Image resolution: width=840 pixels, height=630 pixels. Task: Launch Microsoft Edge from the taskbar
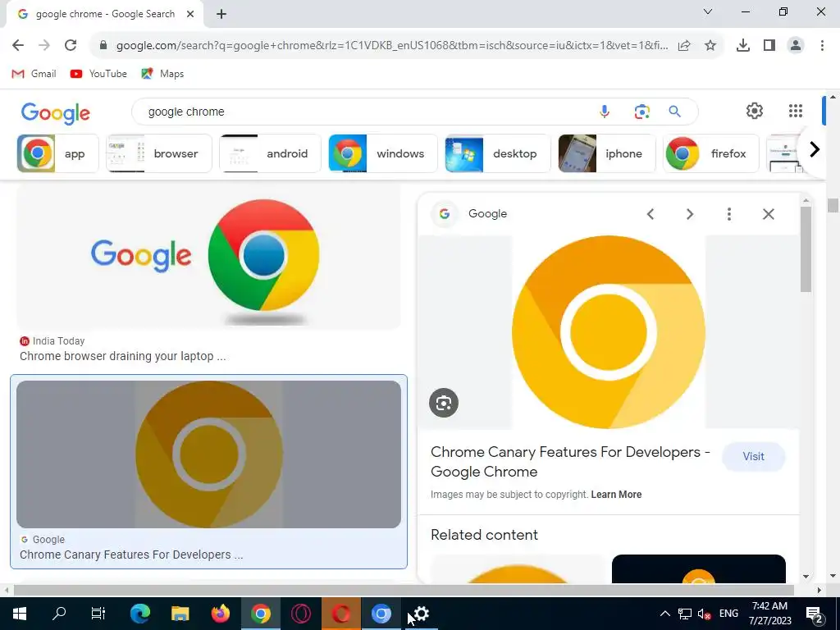coord(140,614)
